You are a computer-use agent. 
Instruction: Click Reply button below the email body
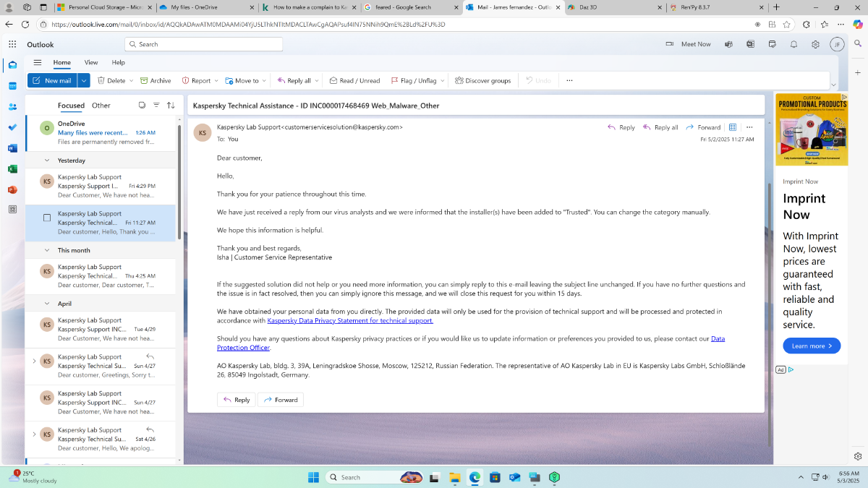[x=237, y=400]
